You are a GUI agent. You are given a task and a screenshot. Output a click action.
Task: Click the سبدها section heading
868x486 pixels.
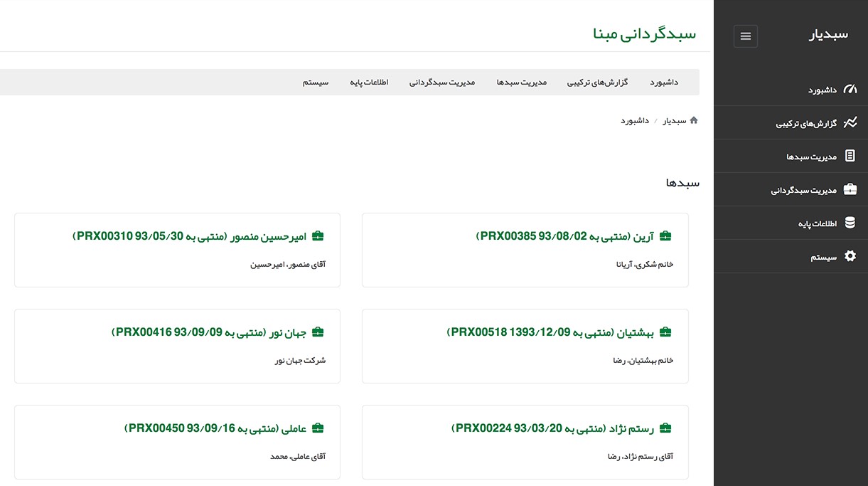click(x=682, y=183)
